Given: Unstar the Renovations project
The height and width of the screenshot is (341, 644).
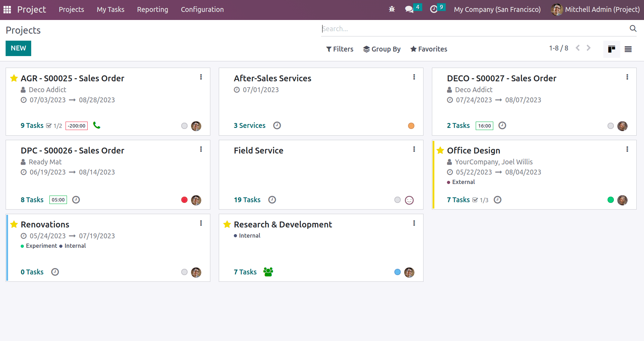Looking at the screenshot, I should pyautogui.click(x=14, y=225).
